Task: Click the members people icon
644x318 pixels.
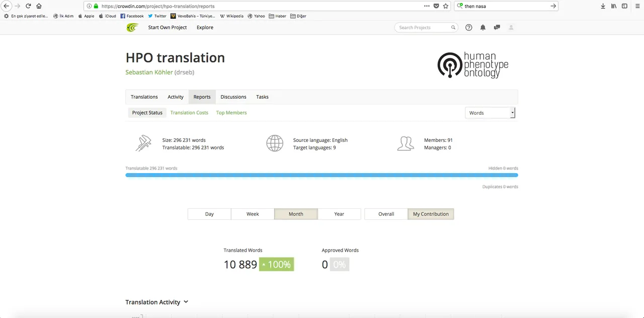Action: pyautogui.click(x=406, y=143)
